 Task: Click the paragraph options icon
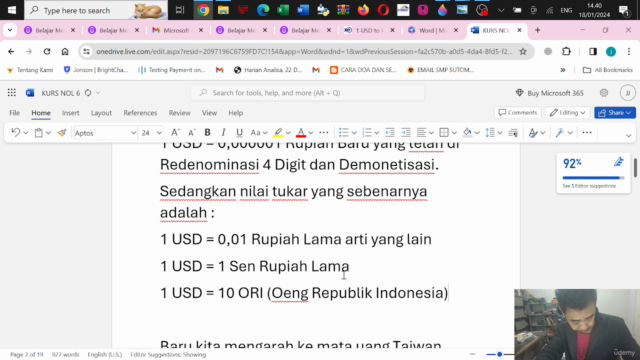click(x=513, y=133)
